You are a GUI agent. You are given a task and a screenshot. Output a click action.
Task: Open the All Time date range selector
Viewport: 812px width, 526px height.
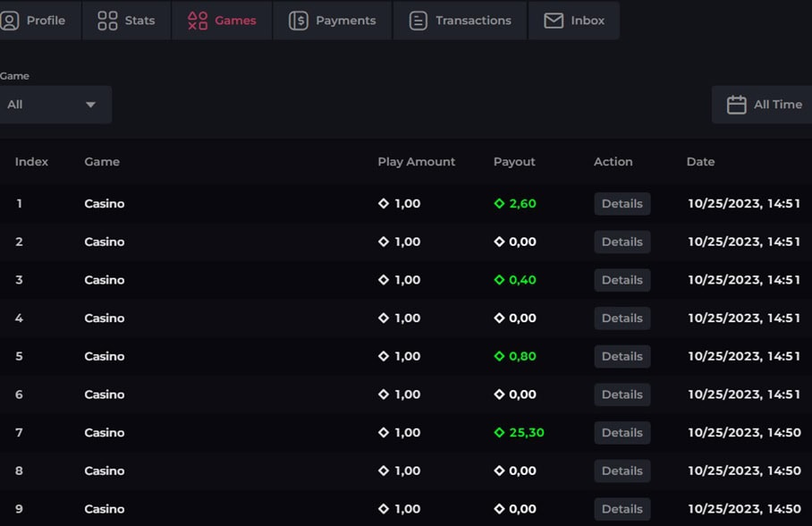[762, 105]
